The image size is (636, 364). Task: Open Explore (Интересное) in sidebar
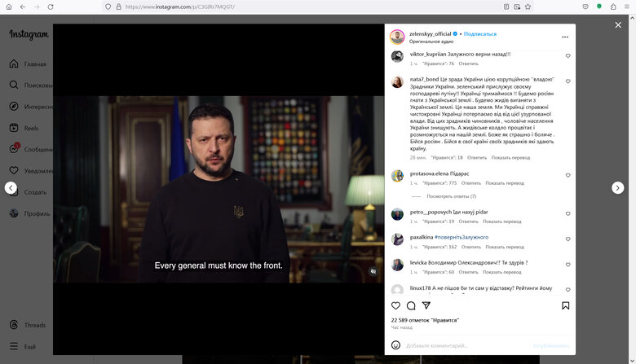tap(30, 107)
